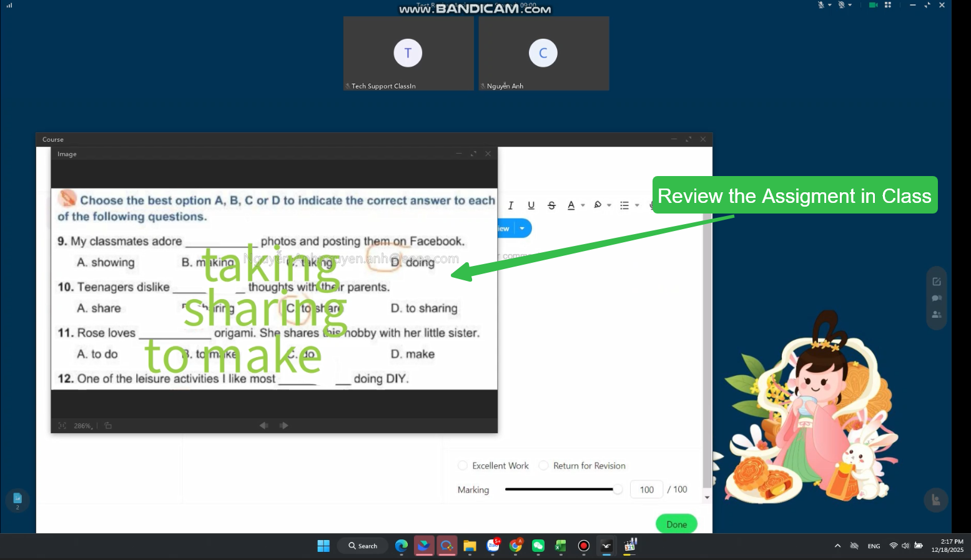Apply underline formatting in the editor toolbar

[x=531, y=205]
